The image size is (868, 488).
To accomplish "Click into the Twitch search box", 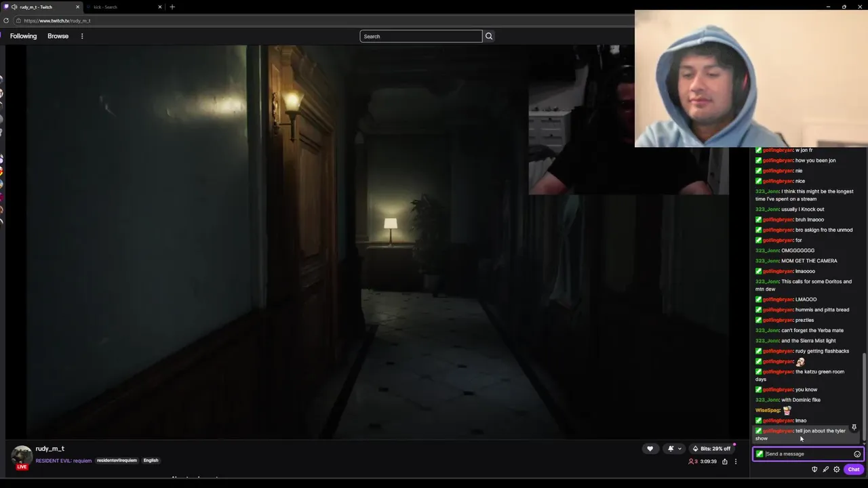I will point(420,36).
